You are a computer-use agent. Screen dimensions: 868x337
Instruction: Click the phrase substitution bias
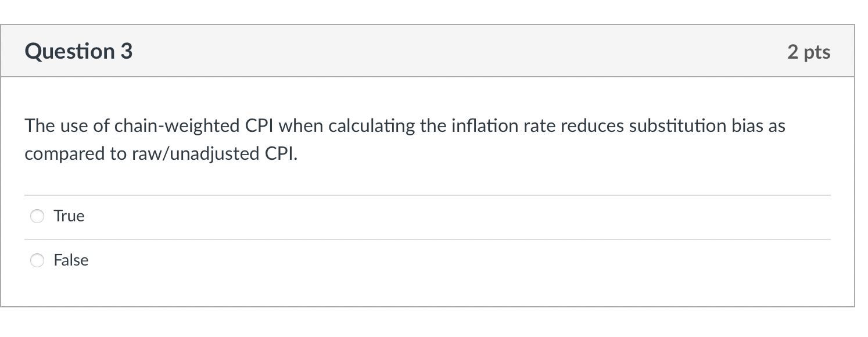pos(694,125)
